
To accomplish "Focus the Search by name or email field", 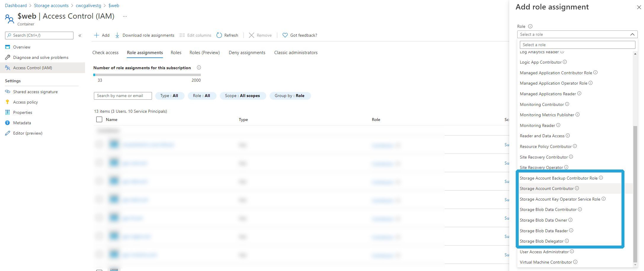I will click(x=123, y=96).
